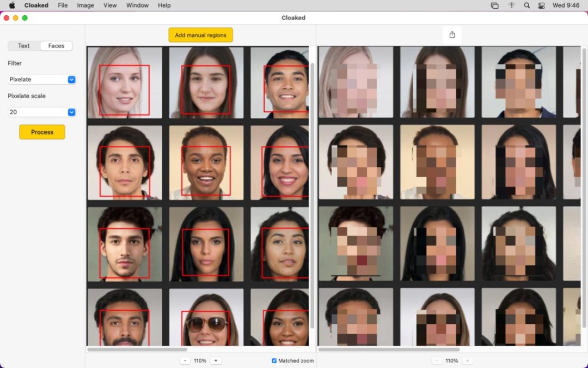The height and width of the screenshot is (368, 588).
Task: Toggle the Matched zoom checkbox
Action: 274,361
